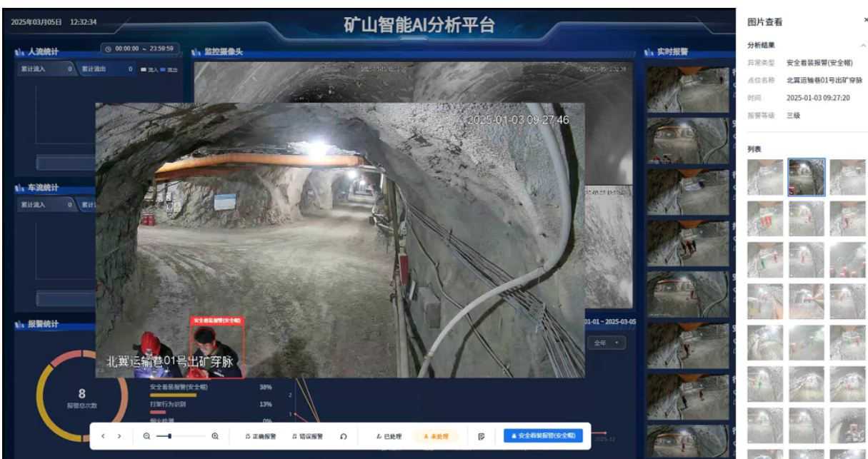Click the zoom slider handle
This screenshot has height=459, width=868.
pyautogui.click(x=169, y=436)
